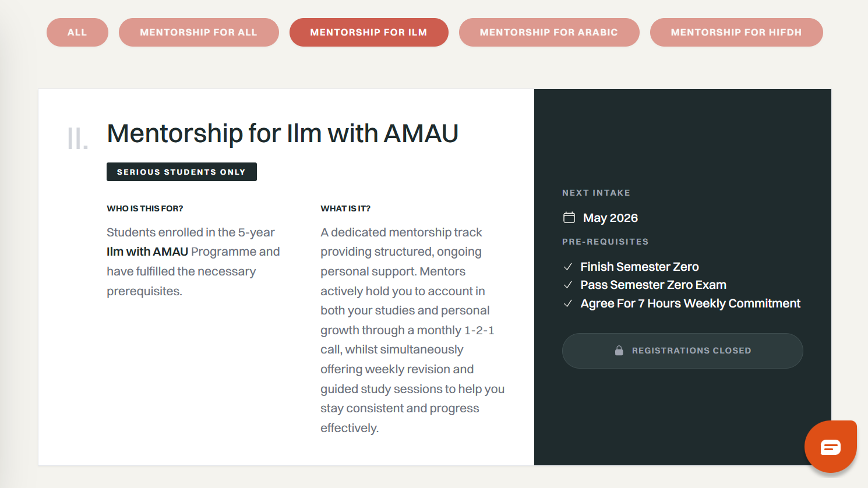Select the Mentorship for Ilm tab
Viewport: 868px width, 488px height.
coord(369,33)
